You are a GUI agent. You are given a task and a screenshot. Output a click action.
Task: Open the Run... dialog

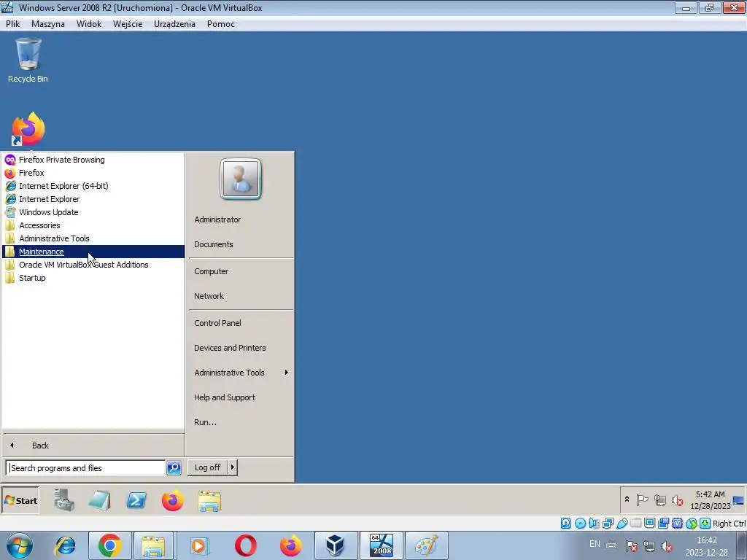tap(205, 422)
